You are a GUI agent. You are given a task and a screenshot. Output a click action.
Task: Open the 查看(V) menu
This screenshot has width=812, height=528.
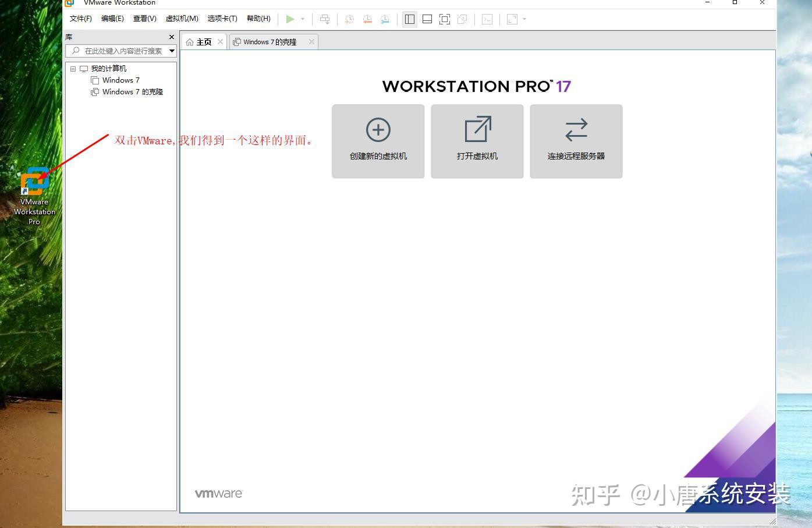pyautogui.click(x=145, y=19)
